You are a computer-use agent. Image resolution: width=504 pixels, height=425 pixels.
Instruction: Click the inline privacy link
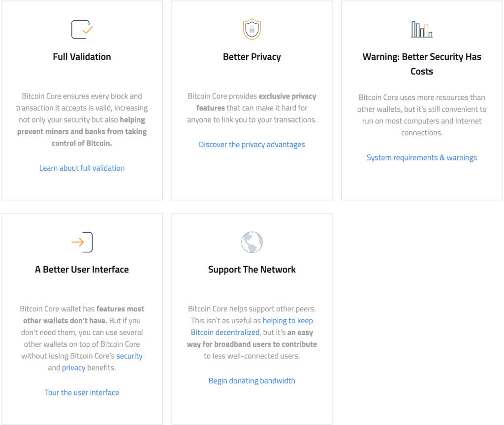coord(74,368)
